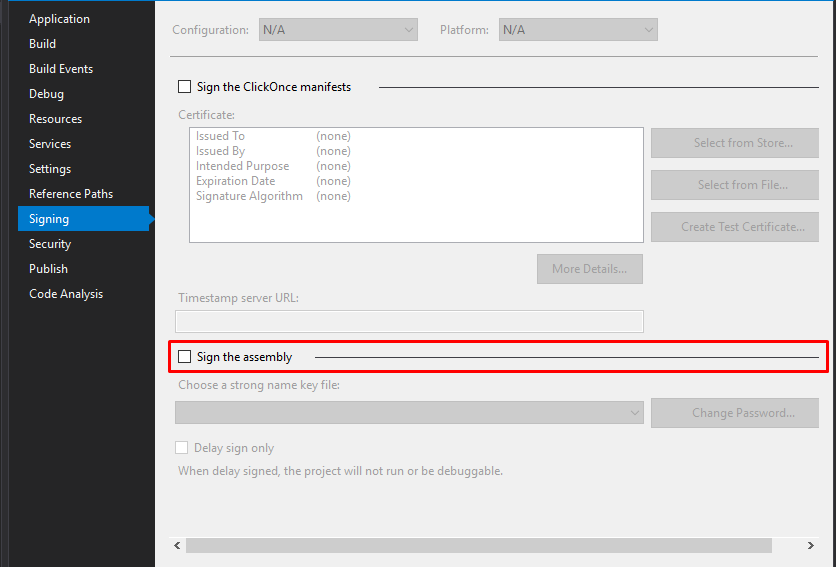Viewport: 836px width, 567px height.
Task: Open the Build Events page
Action: tap(61, 69)
